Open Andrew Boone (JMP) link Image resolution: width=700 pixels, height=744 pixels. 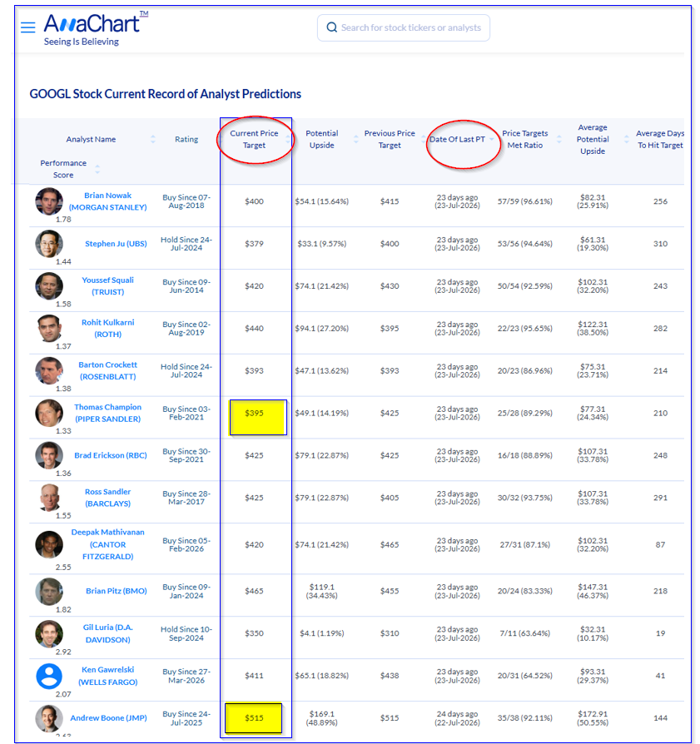point(108,718)
